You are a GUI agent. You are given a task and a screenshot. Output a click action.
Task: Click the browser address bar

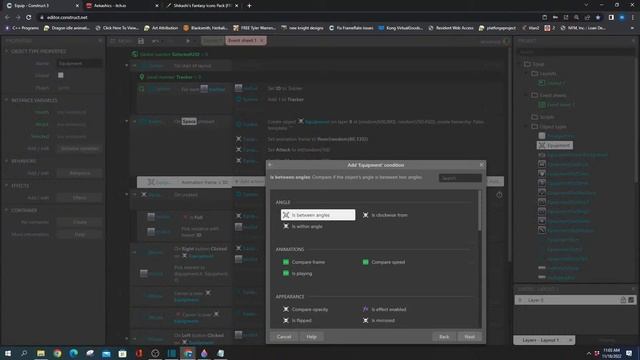(286, 17)
